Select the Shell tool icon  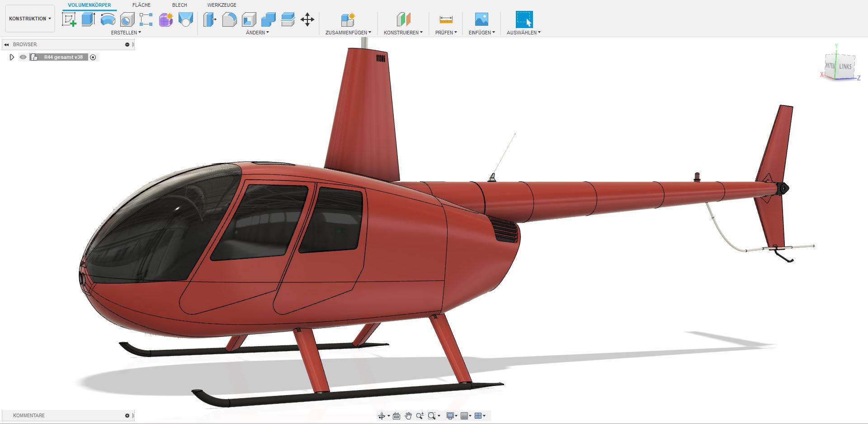[x=249, y=19]
